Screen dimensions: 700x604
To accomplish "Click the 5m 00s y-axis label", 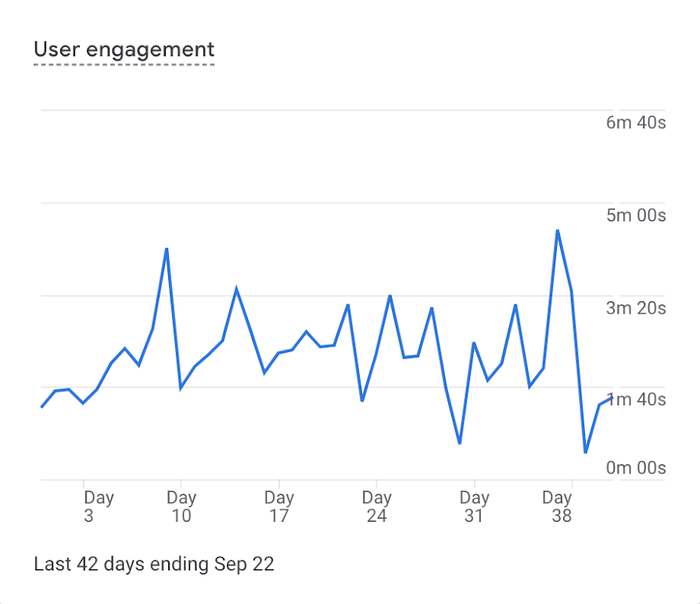I will [636, 215].
